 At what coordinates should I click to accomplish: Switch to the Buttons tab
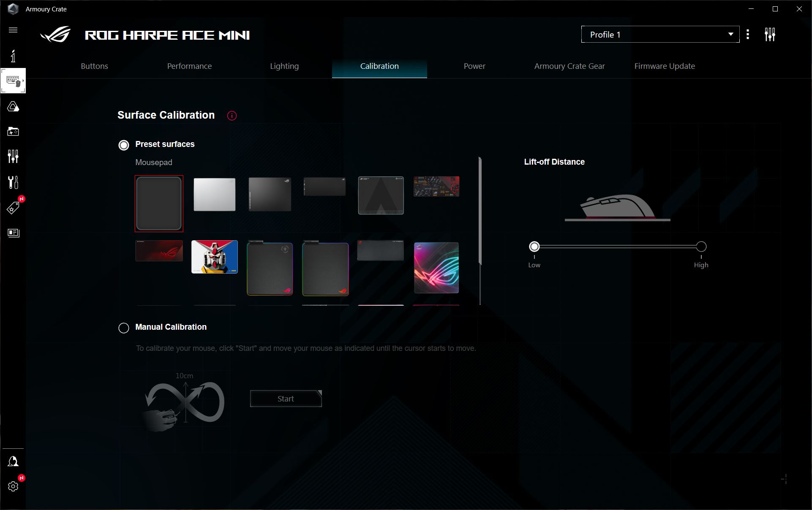point(94,66)
